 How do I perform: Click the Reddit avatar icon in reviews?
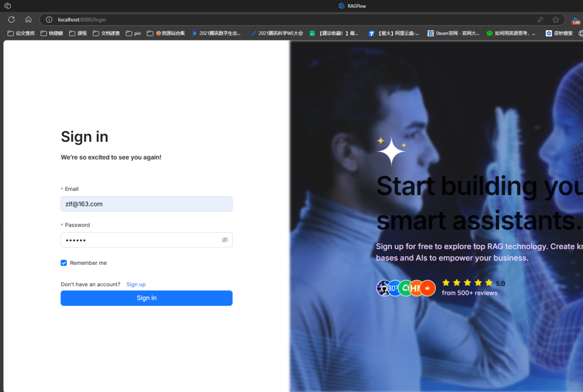point(428,288)
